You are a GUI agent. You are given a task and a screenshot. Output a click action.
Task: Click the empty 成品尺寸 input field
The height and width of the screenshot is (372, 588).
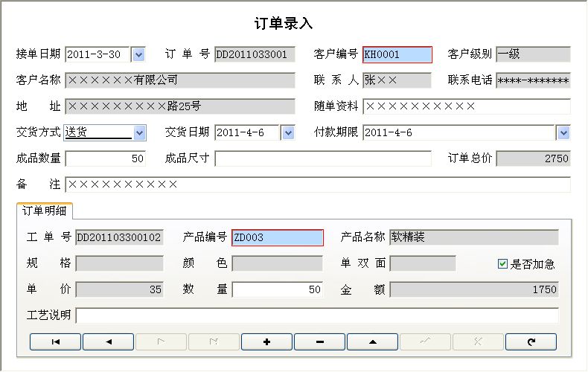pyautogui.click(x=323, y=158)
